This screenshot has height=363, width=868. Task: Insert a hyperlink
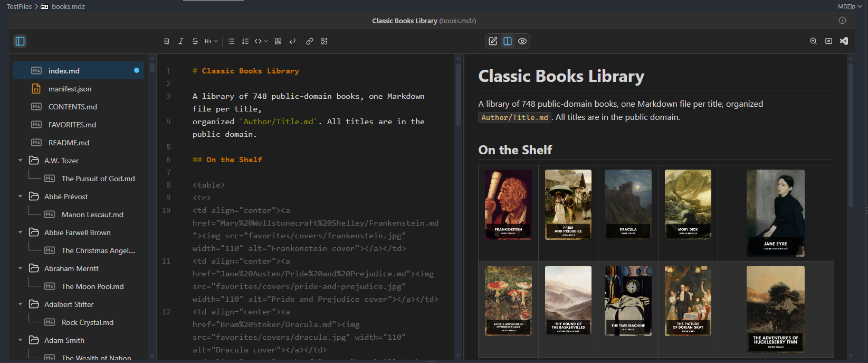(310, 41)
